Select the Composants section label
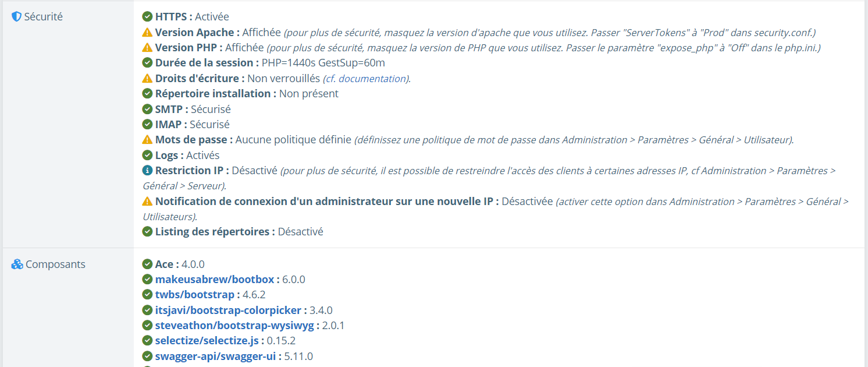The height and width of the screenshot is (367, 868). tap(55, 264)
